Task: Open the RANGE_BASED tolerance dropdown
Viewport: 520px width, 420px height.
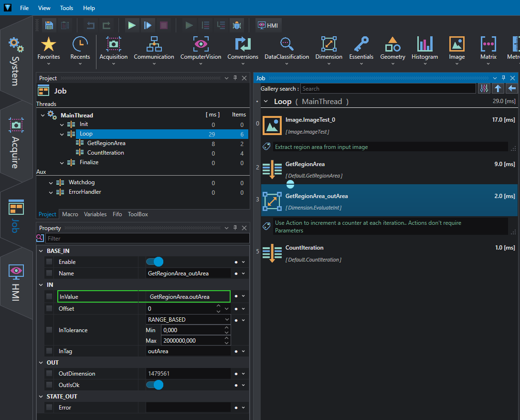Action: pos(188,320)
